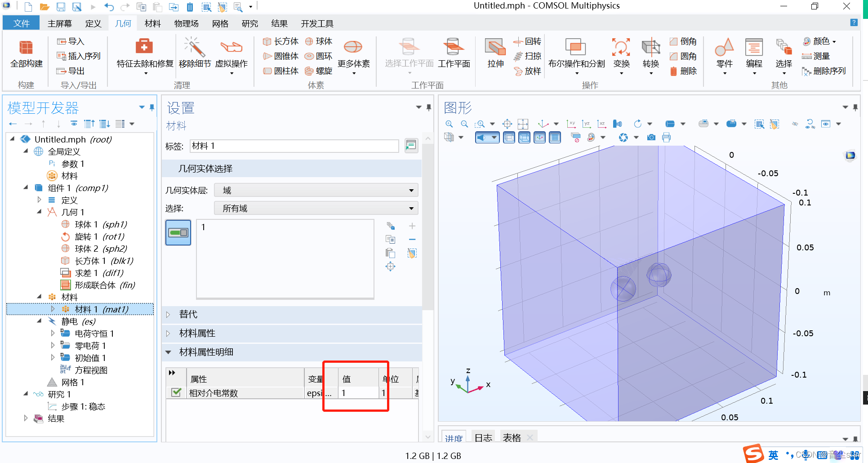Click the 值 cell of relative permittivity
The height and width of the screenshot is (463, 868).
358,393
